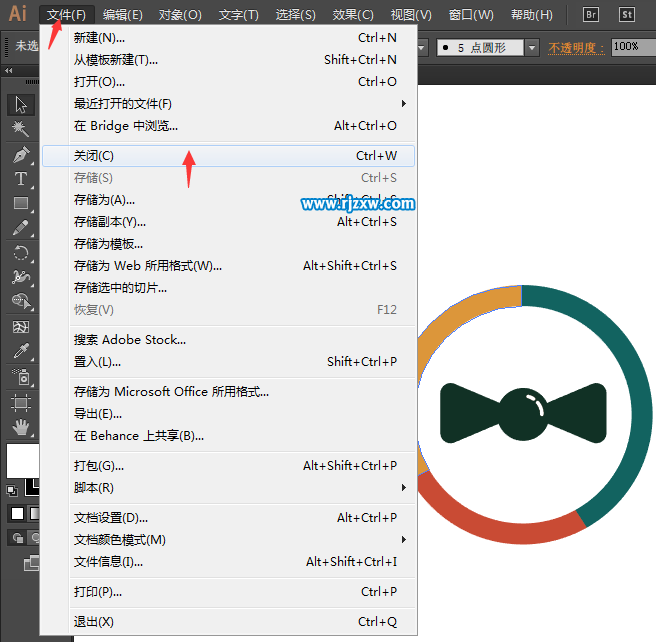The width and height of the screenshot is (656, 642).
Task: Choose 导出(E)... menu item
Action: [228, 414]
